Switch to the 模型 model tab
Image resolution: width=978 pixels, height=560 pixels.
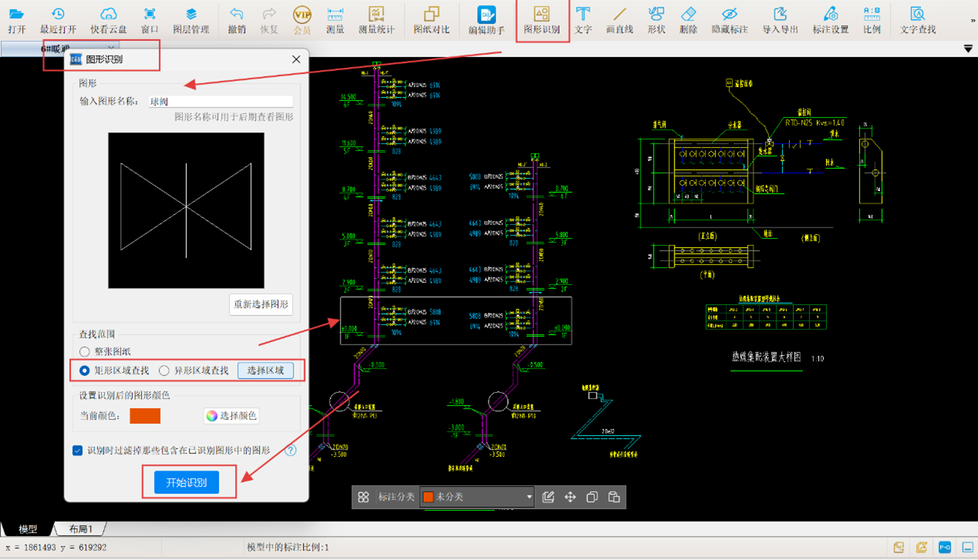coord(28,529)
